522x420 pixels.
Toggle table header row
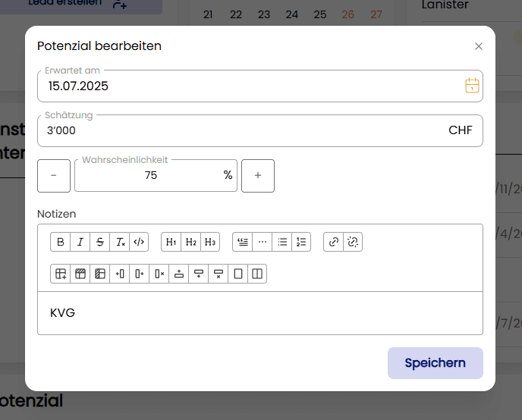(x=80, y=274)
